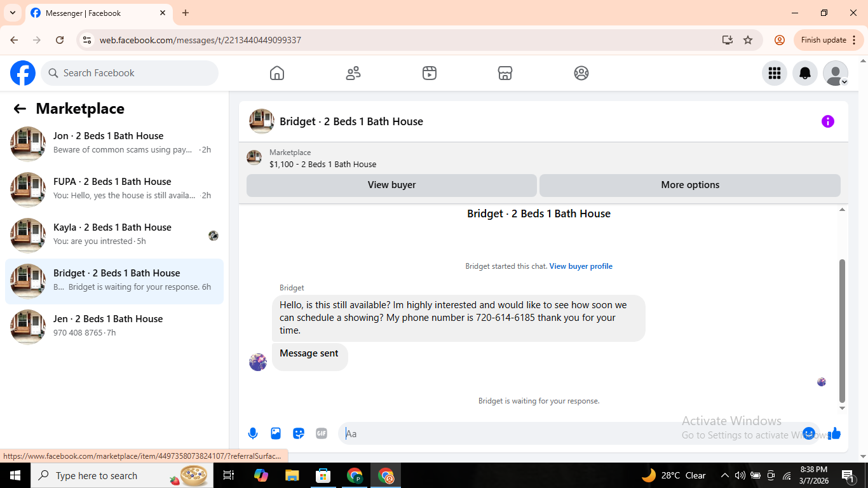Go to the Facebook Home feed icon
This screenshot has height=488, width=868.
(x=277, y=73)
